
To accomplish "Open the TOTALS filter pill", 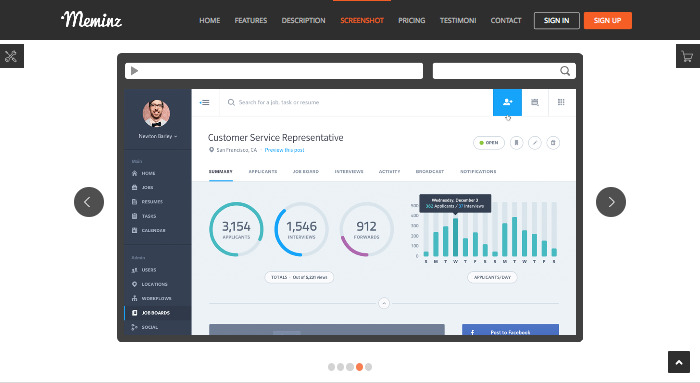I will coord(299,277).
